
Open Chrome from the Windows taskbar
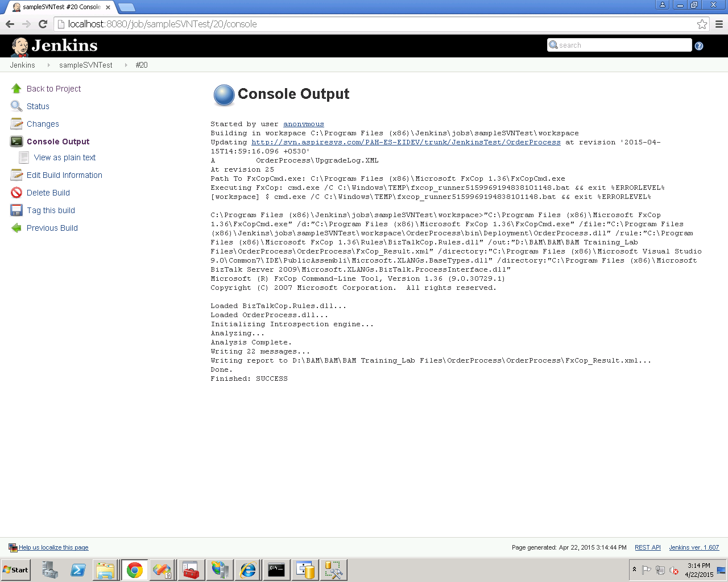click(135, 570)
